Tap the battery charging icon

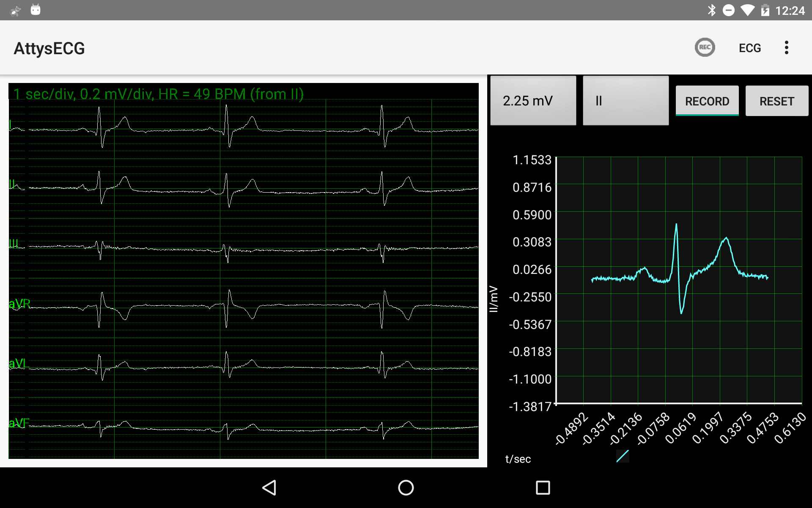coord(765,10)
